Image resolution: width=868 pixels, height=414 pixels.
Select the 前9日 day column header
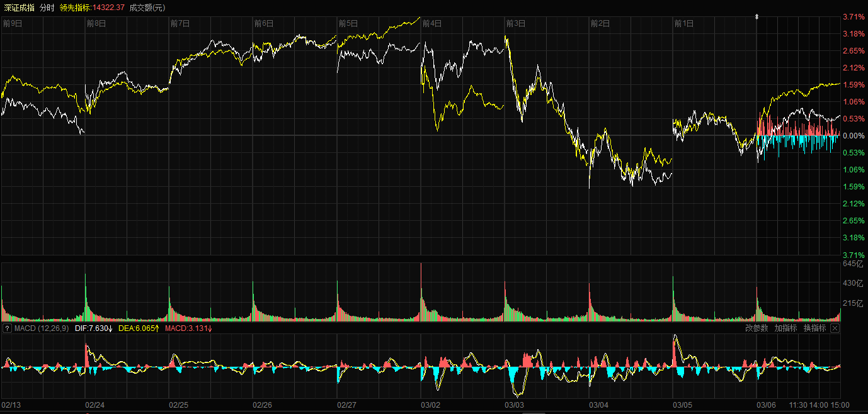(x=13, y=23)
